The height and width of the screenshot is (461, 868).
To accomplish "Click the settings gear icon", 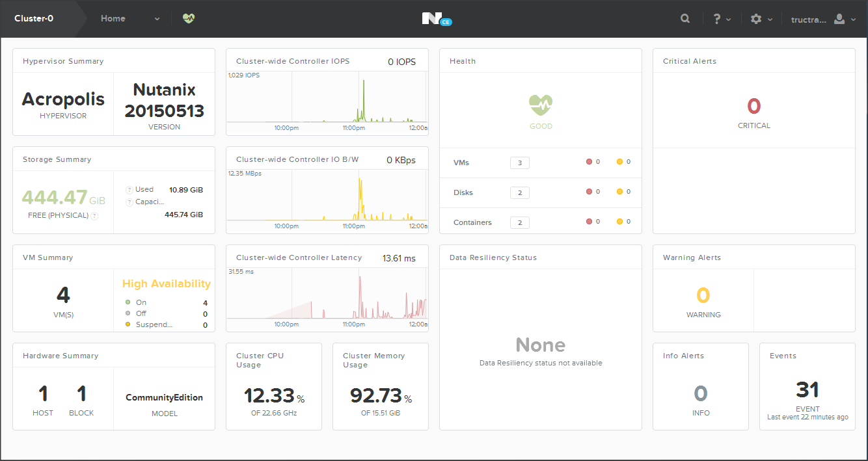I will [755, 19].
